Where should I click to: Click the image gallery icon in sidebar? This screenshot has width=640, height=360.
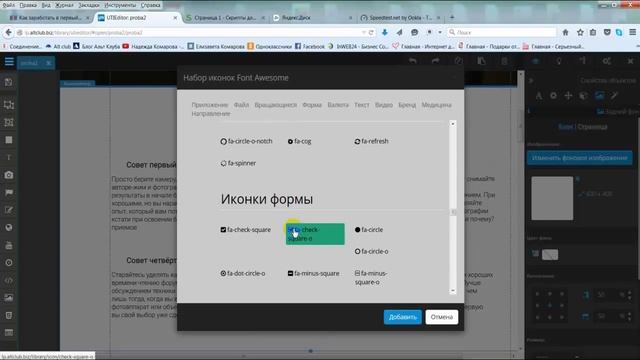coord(9,298)
